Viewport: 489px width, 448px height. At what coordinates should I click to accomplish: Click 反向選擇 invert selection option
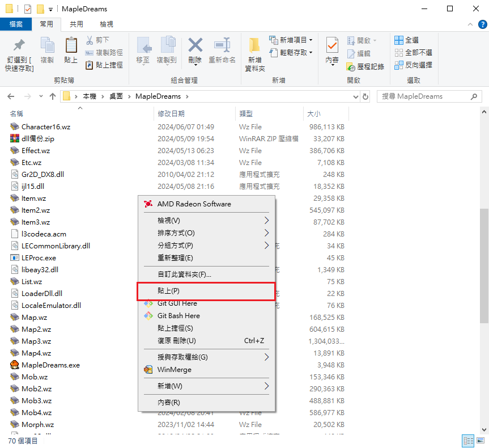pyautogui.click(x=414, y=65)
